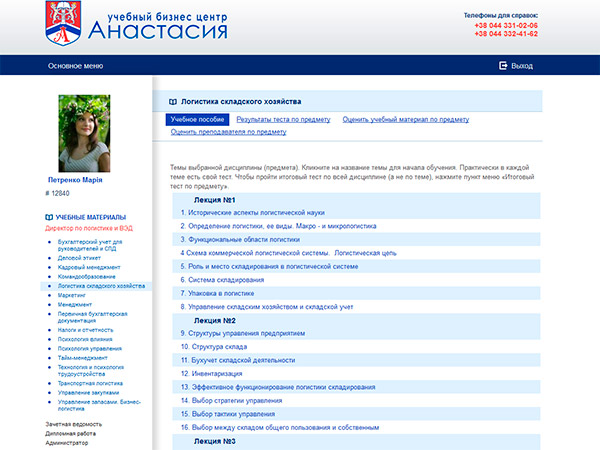Click the exit arrow icon beside Выход

tap(503, 66)
